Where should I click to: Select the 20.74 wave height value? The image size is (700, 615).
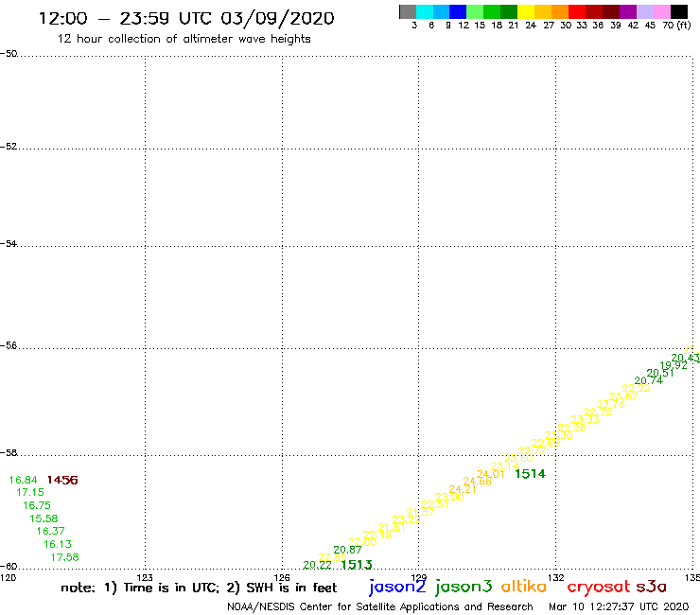point(649,380)
